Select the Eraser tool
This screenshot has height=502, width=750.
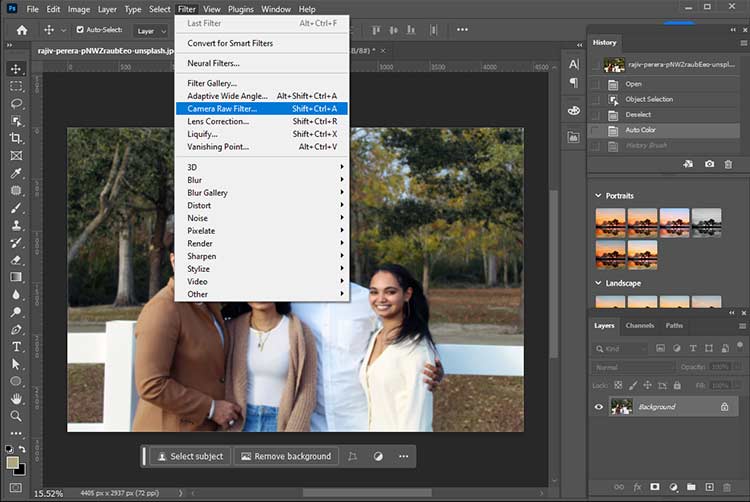click(16, 260)
